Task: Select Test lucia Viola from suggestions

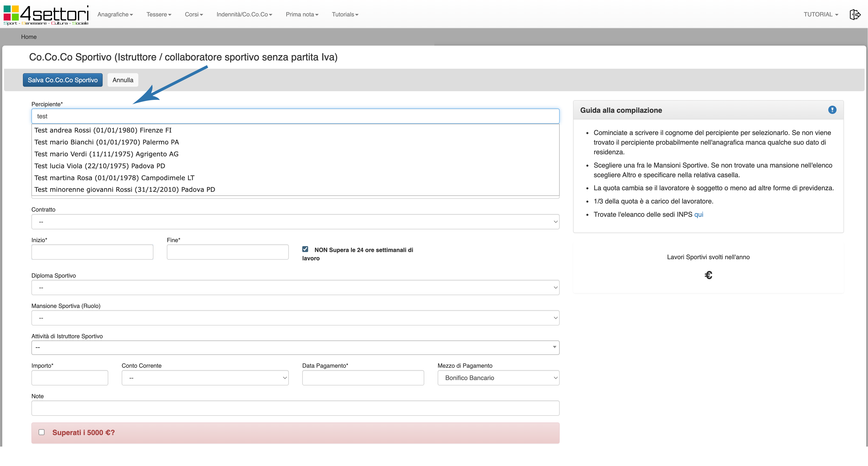Action: [100, 166]
